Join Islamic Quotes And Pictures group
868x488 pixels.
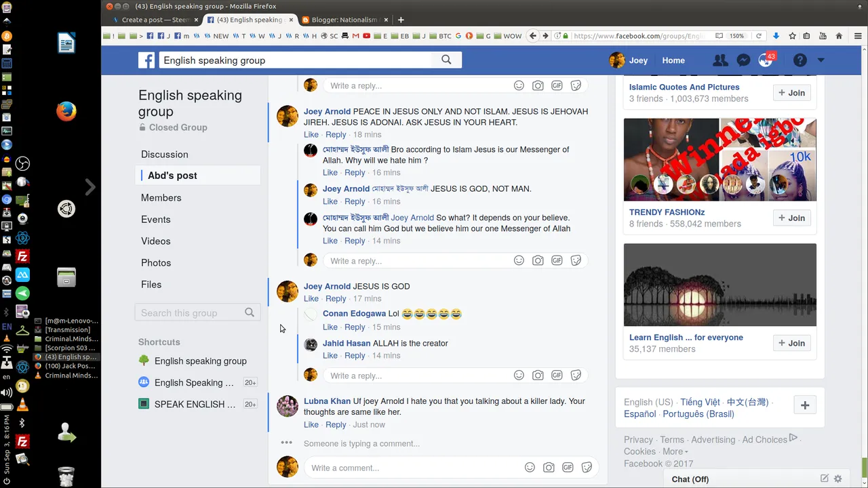[791, 93]
